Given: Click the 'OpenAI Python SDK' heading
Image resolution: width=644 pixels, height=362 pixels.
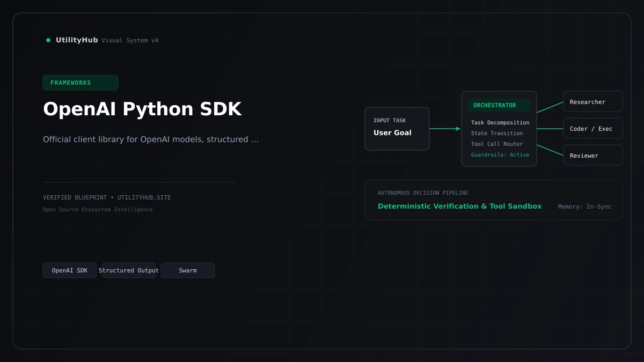Looking at the screenshot, I should 142,109.
